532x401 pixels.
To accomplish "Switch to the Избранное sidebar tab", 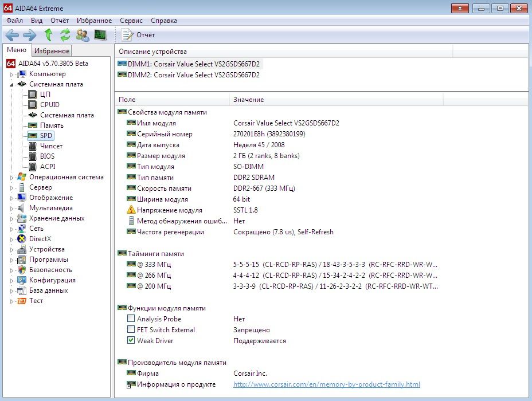I will pyautogui.click(x=52, y=51).
